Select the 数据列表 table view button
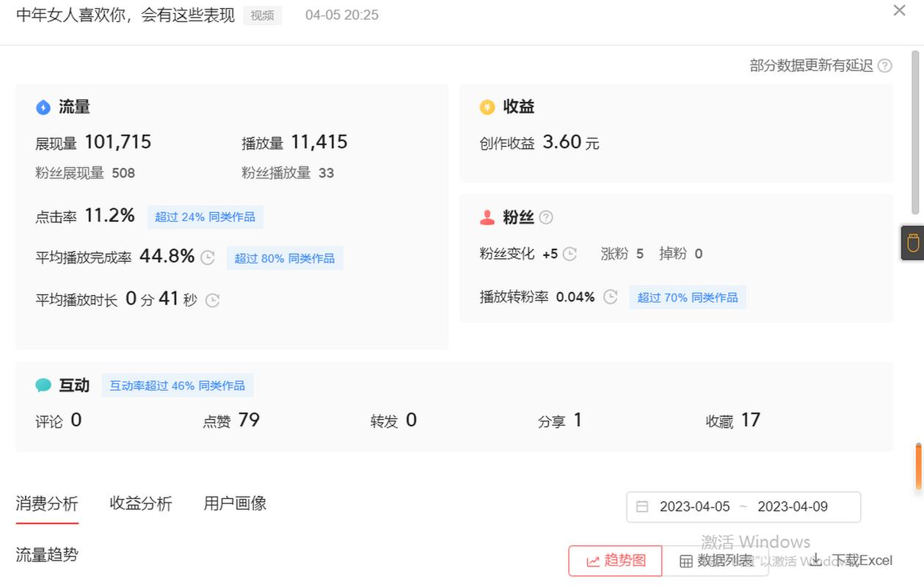This screenshot has height=587, width=924. click(x=716, y=561)
